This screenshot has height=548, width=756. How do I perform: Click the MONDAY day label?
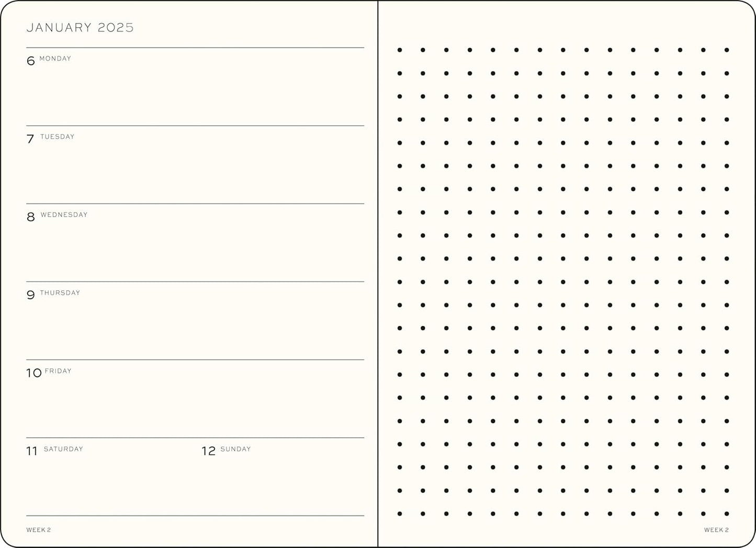[x=55, y=59]
